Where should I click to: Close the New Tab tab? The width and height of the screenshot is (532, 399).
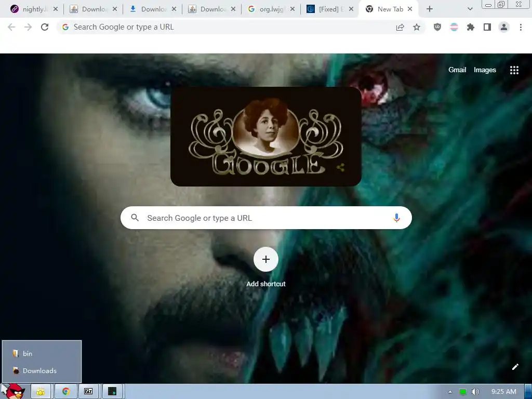coord(410,9)
